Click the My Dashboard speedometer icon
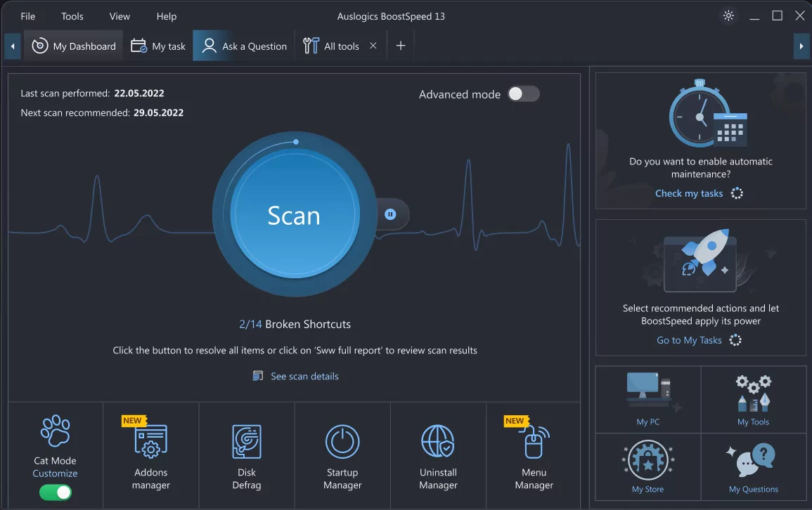 pos(40,46)
